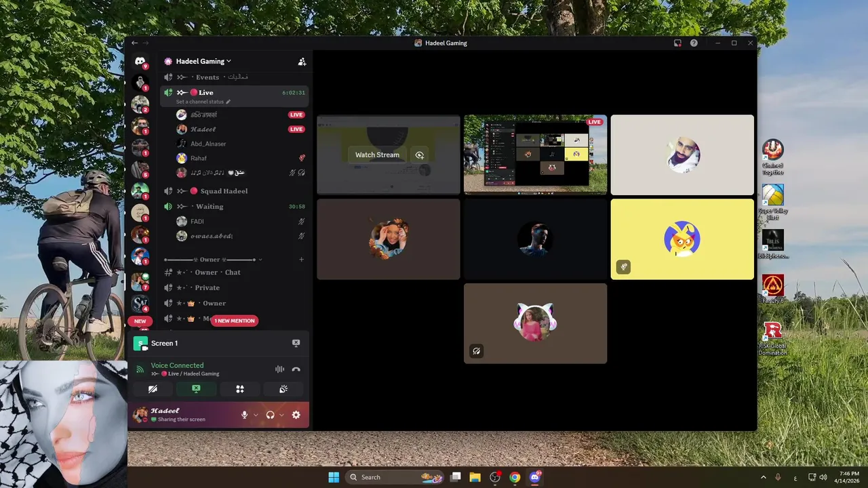
Task: Open the Help question mark icon
Action: point(694,43)
